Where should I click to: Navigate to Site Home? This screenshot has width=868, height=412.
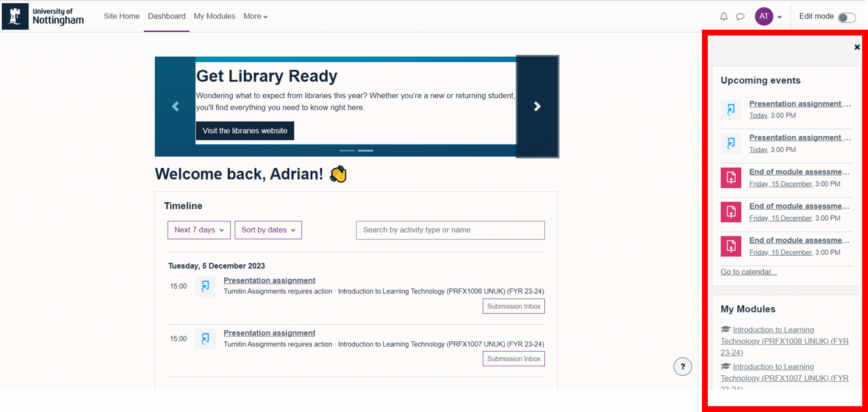[122, 17]
